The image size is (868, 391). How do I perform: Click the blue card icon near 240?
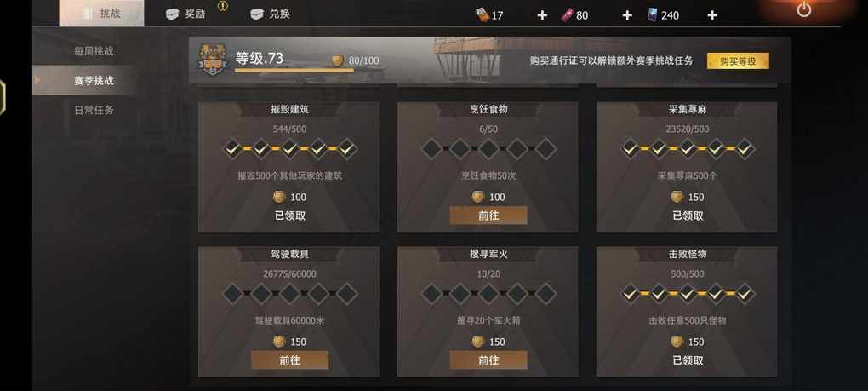(x=652, y=15)
